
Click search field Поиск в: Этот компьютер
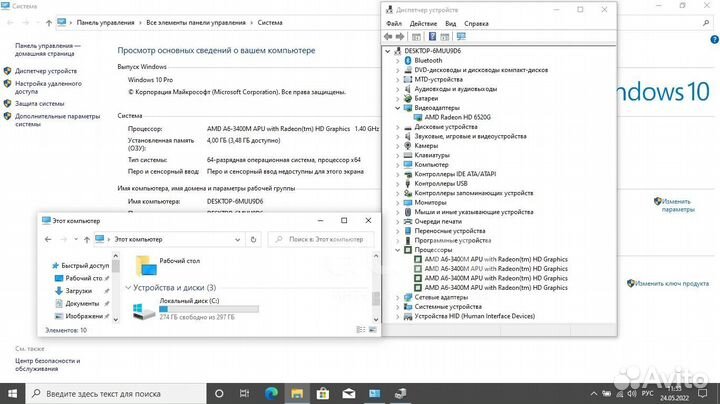(321, 239)
